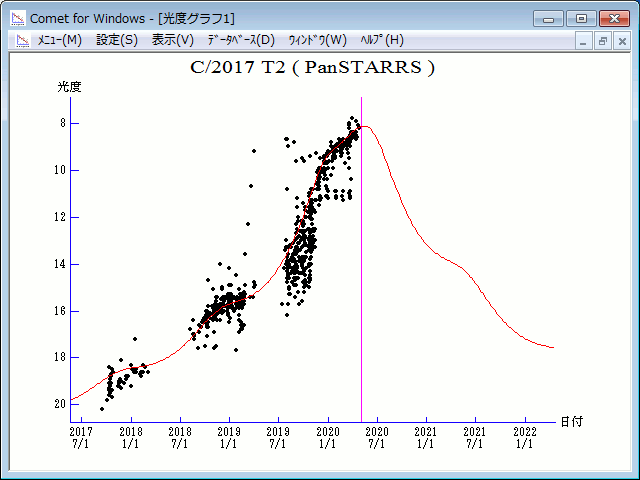This screenshot has height=480, width=640.
Task: Maximize the Comet for Windows main window
Action: (581, 19)
